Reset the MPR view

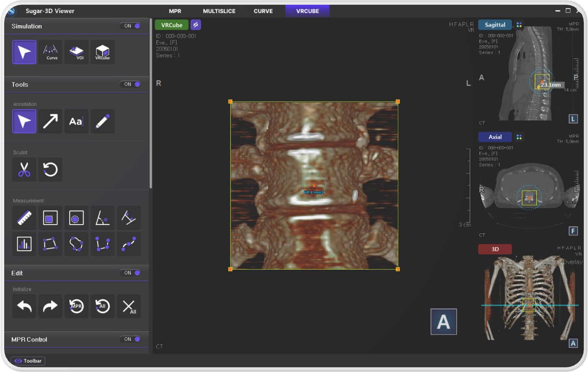pyautogui.click(x=76, y=307)
